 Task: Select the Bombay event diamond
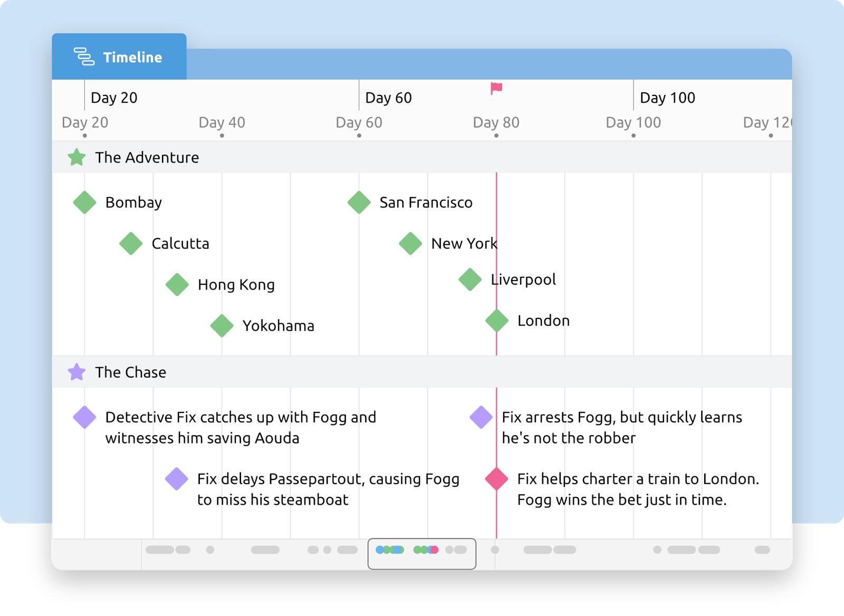(x=85, y=202)
